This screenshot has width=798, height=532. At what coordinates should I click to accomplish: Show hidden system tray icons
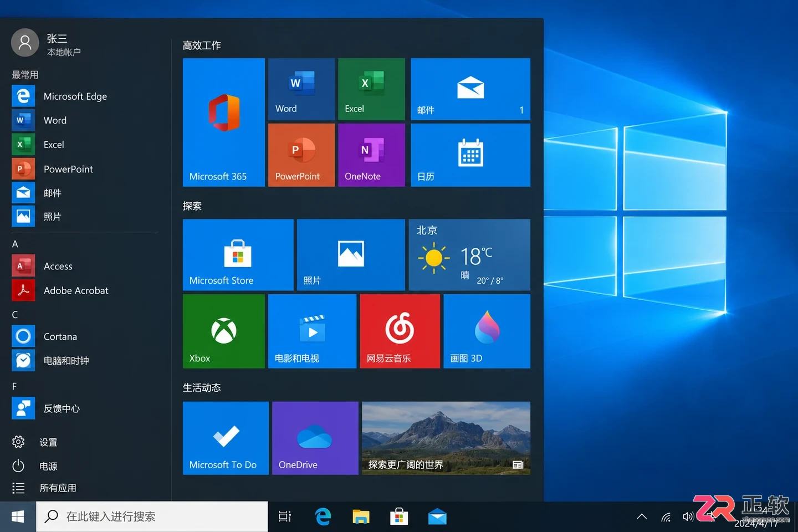click(x=642, y=516)
